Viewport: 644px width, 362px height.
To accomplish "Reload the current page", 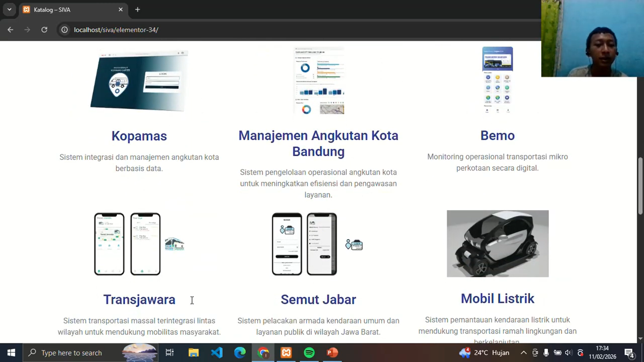I will (x=44, y=29).
